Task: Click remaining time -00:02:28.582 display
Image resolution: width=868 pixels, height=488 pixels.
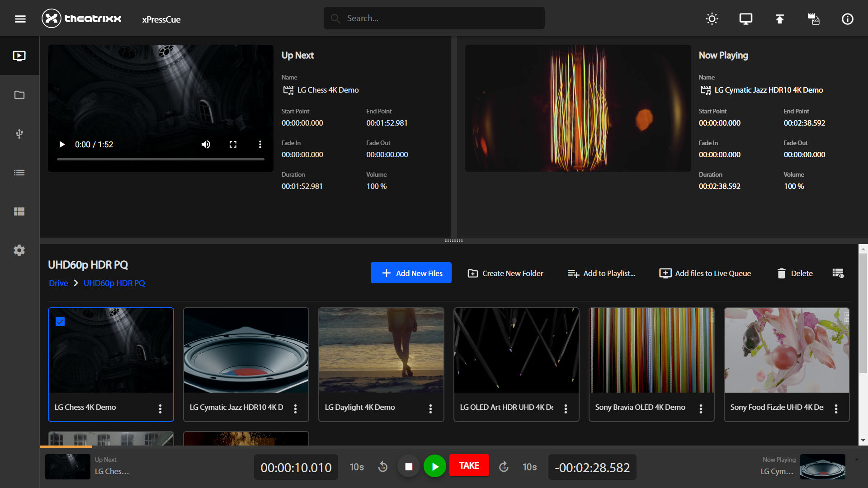Action: click(592, 467)
